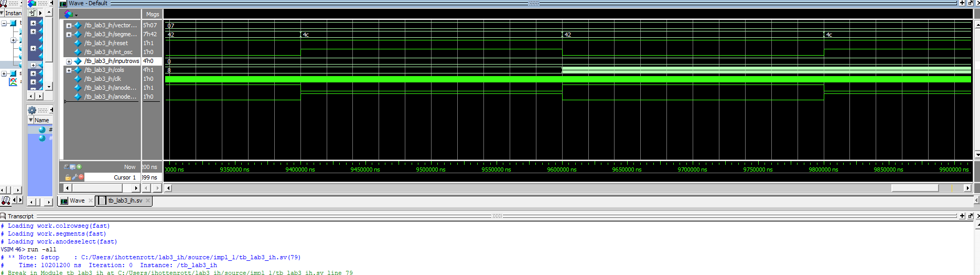Click the green Insert Cursor icon
Image resolution: width=980 pixels, height=275 pixels.
click(79, 167)
